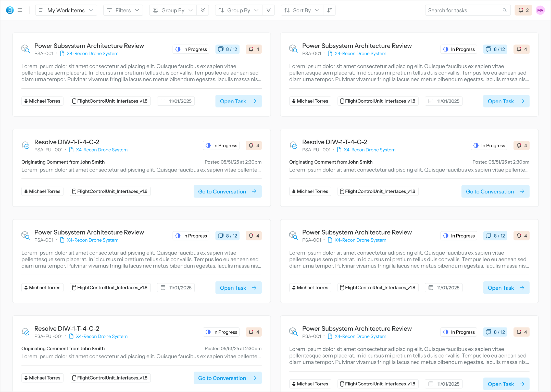Open the My Work Items dropdown

[66, 10]
